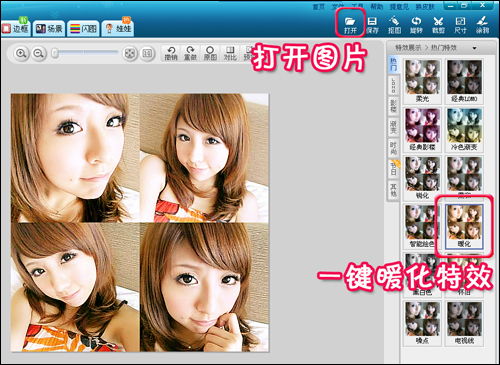Rotate the photo using 旋转 icon

coord(416,25)
